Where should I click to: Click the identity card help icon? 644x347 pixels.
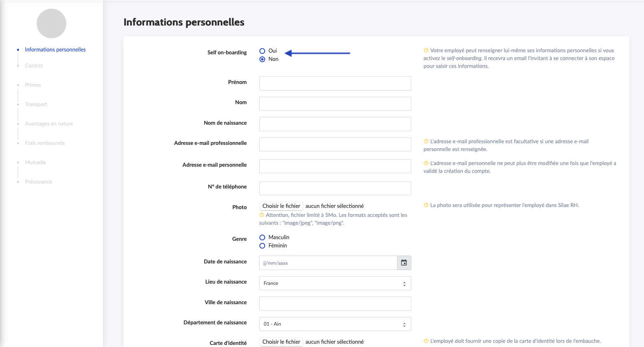(426, 341)
